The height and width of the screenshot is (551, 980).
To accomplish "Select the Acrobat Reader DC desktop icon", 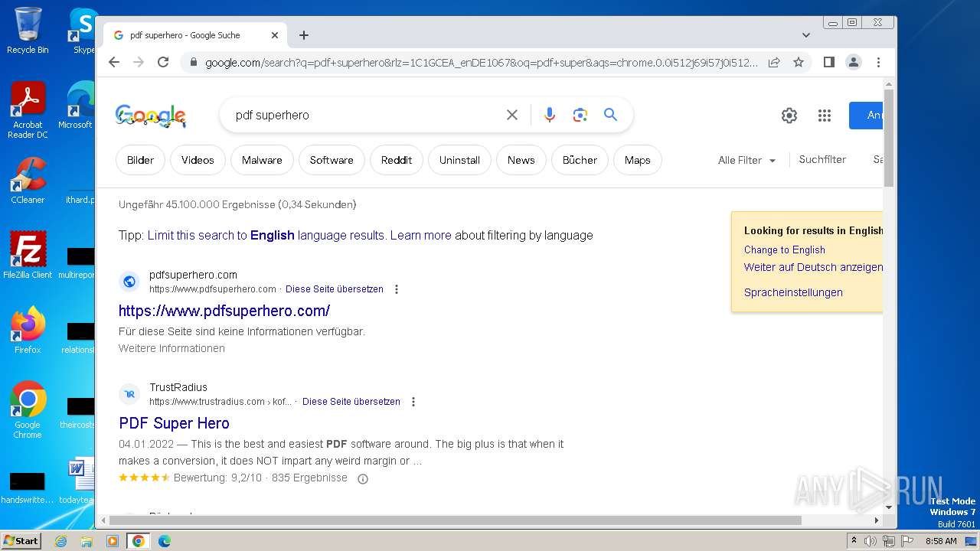I will [28, 110].
